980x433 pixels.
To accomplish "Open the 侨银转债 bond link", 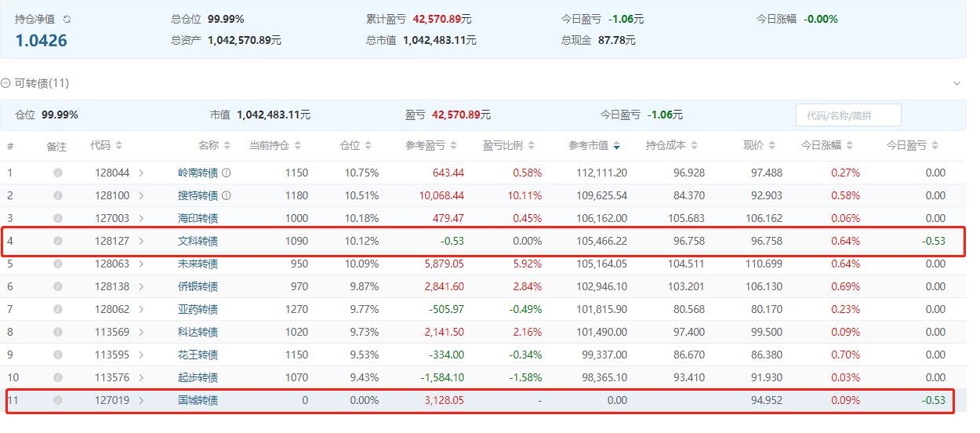I will (198, 286).
